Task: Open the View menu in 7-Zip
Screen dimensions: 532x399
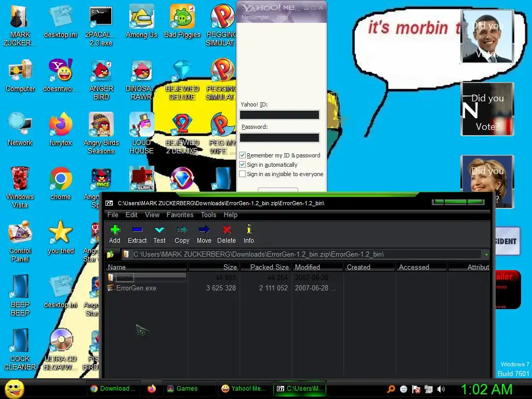Action: 152,215
